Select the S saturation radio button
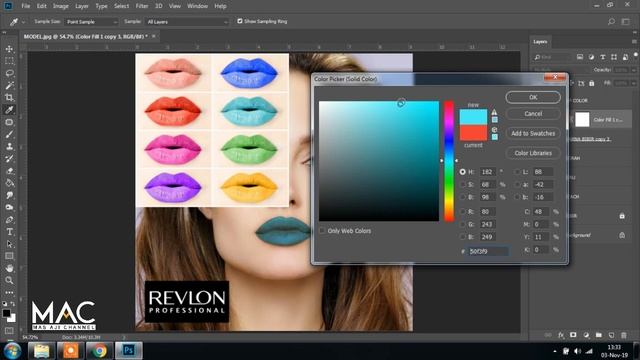This screenshot has height=360, width=640. [462, 184]
